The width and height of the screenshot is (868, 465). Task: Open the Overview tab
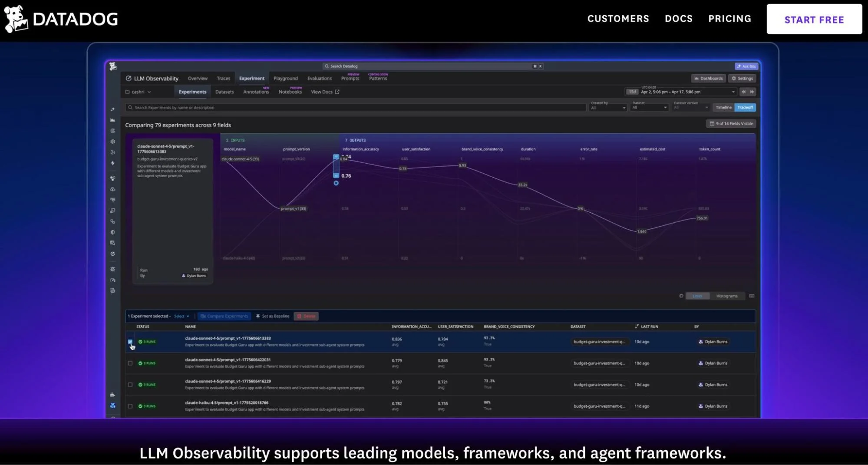point(198,79)
